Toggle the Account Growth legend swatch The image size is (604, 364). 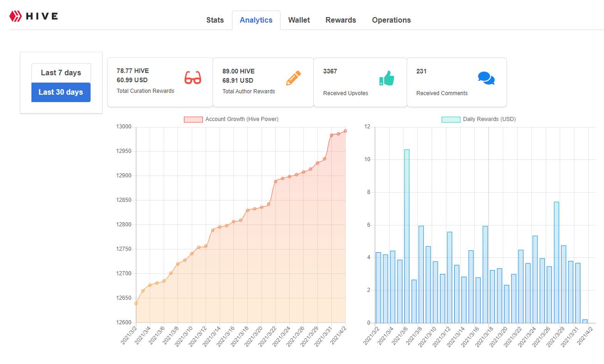(193, 119)
